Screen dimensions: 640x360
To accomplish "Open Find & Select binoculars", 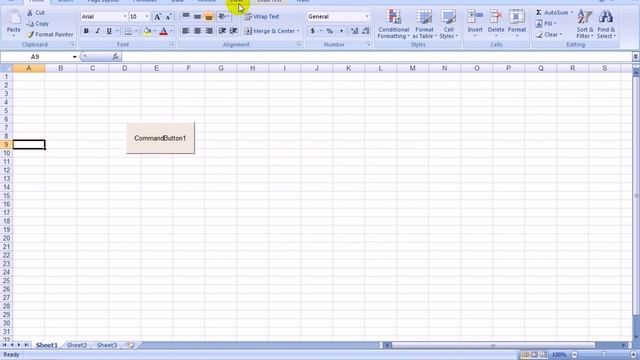I will pos(606,24).
